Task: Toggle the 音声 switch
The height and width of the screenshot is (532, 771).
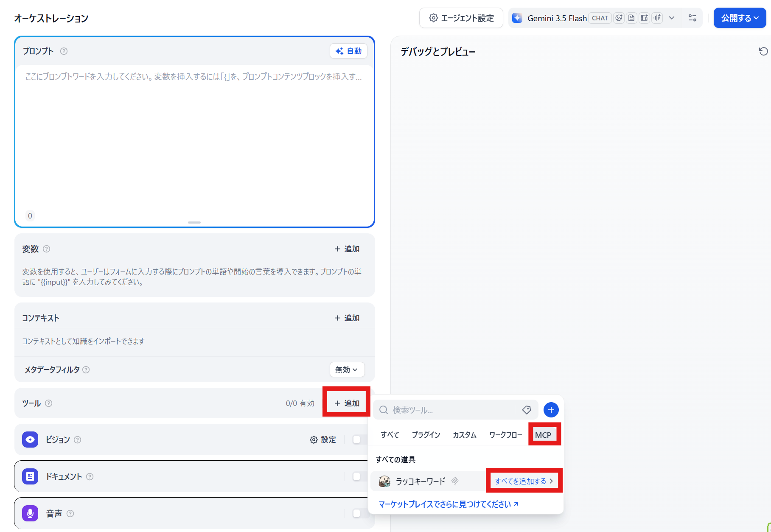Action: pyautogui.click(x=360, y=513)
